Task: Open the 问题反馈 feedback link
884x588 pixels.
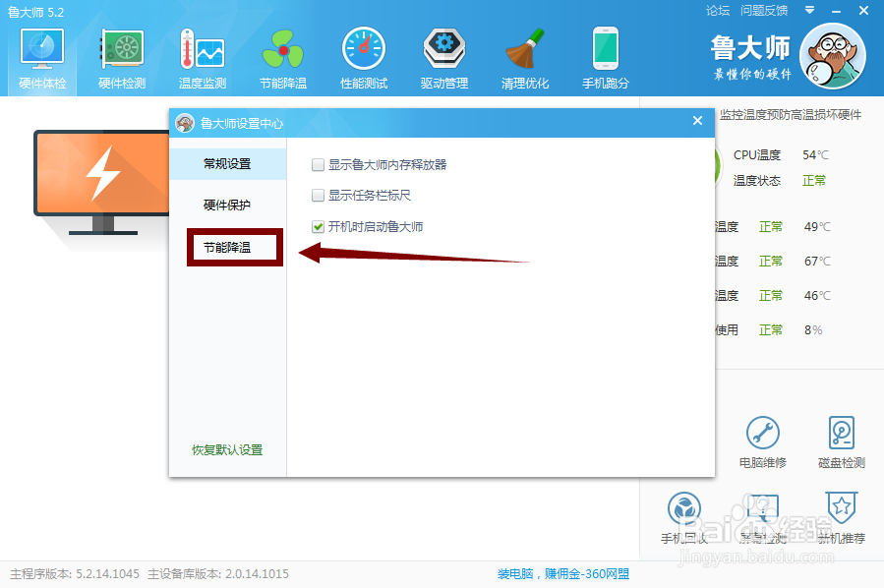Action: click(764, 11)
